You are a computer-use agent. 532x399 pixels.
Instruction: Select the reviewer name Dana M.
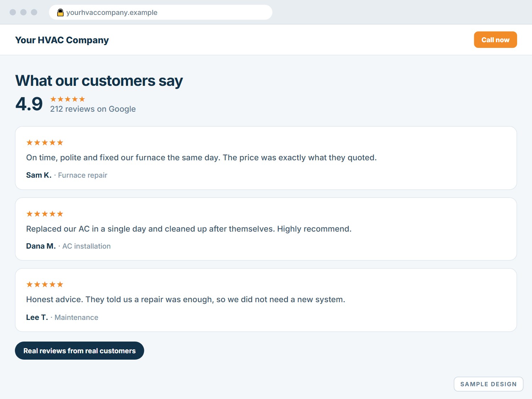41,246
